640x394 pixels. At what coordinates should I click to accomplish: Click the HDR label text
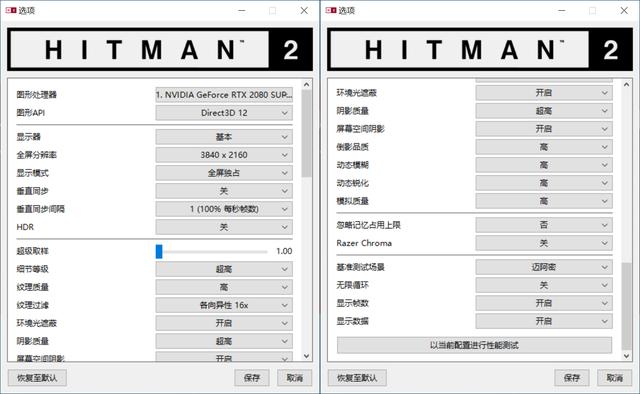[25, 227]
